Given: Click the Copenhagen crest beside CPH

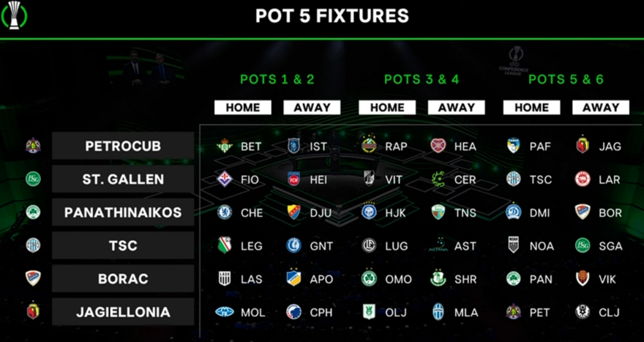Looking at the screenshot, I should click(x=294, y=312).
